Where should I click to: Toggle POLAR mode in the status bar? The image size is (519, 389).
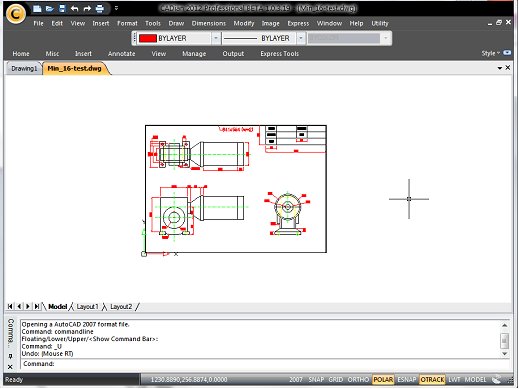coord(383,380)
